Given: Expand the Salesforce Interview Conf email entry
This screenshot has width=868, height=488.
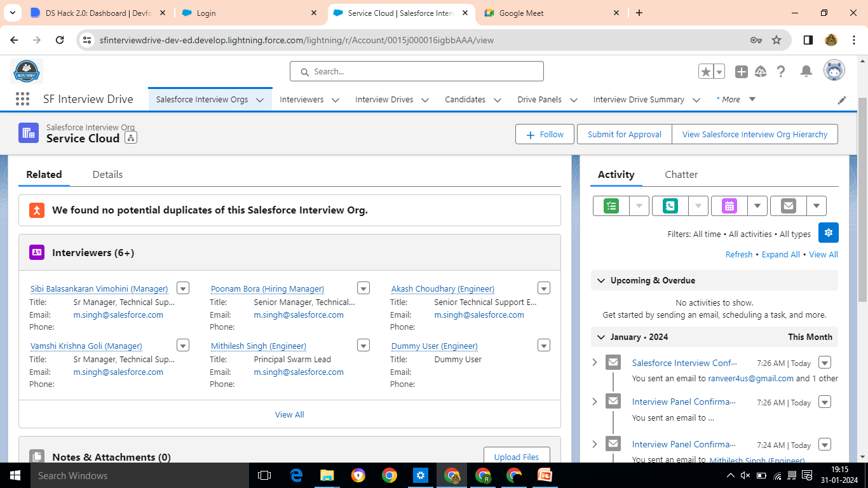Looking at the screenshot, I should (x=595, y=362).
